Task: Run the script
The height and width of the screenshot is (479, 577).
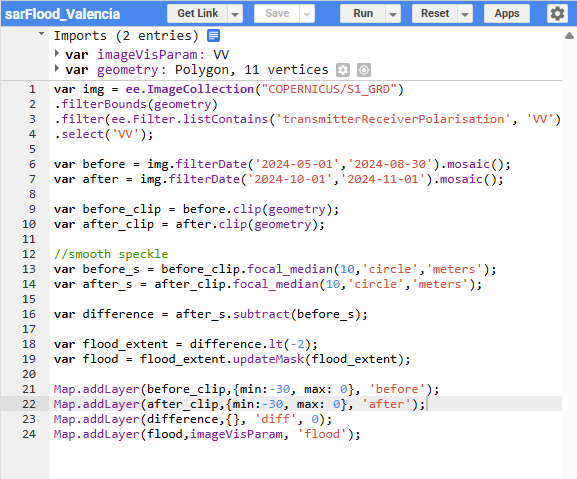Action: point(363,14)
